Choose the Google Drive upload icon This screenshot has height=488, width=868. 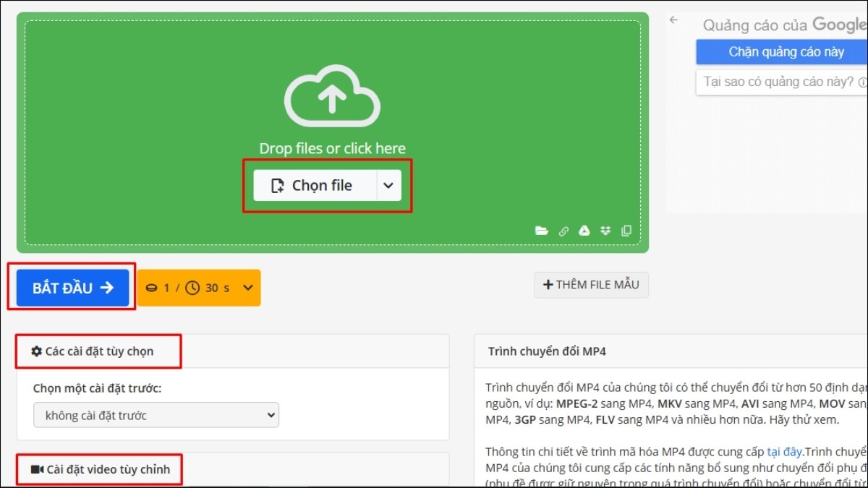pyautogui.click(x=584, y=231)
